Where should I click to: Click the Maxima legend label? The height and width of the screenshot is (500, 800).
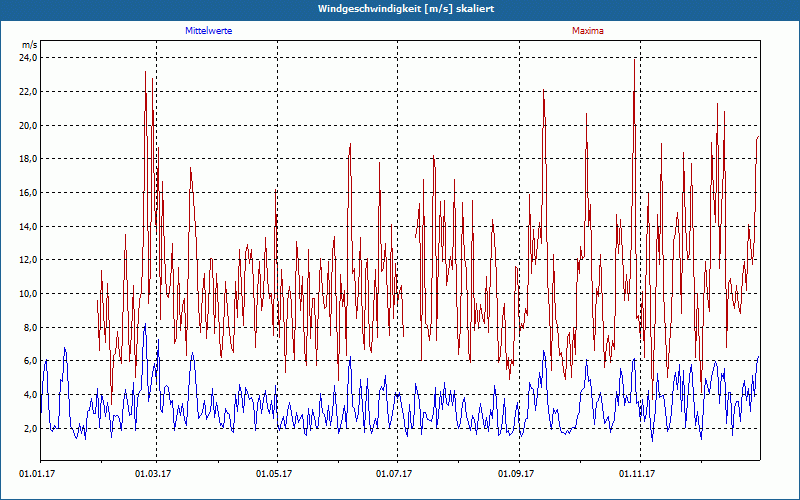click(587, 31)
